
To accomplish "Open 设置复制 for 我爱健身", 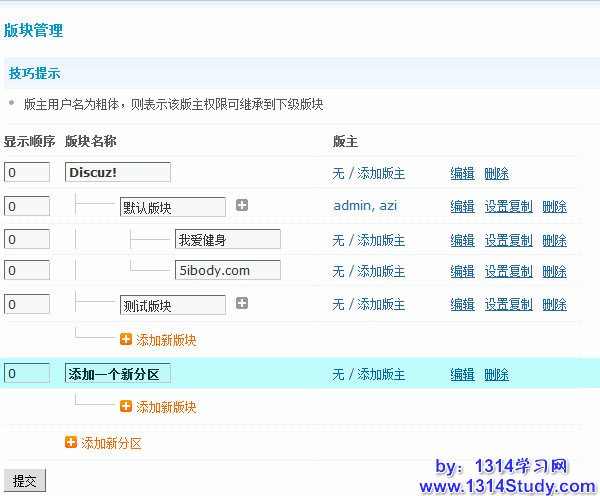I will [508, 240].
